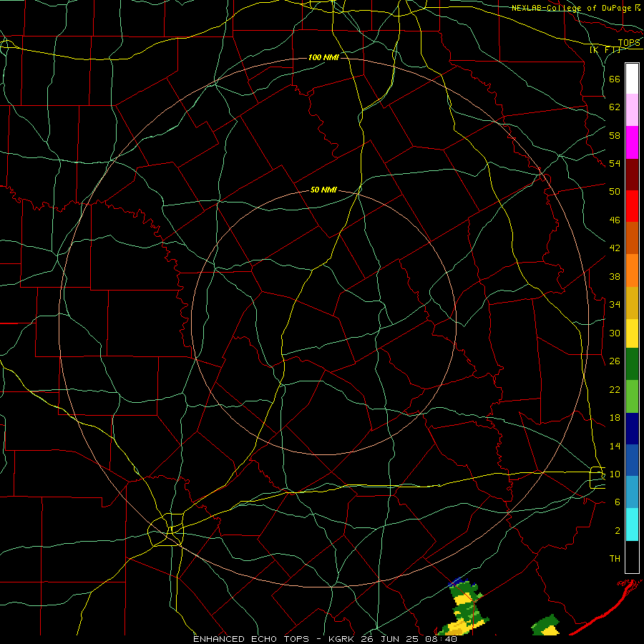Image resolution: width=644 pixels, height=644 pixels.
Task: Click the legend value 10
Action: click(x=615, y=474)
